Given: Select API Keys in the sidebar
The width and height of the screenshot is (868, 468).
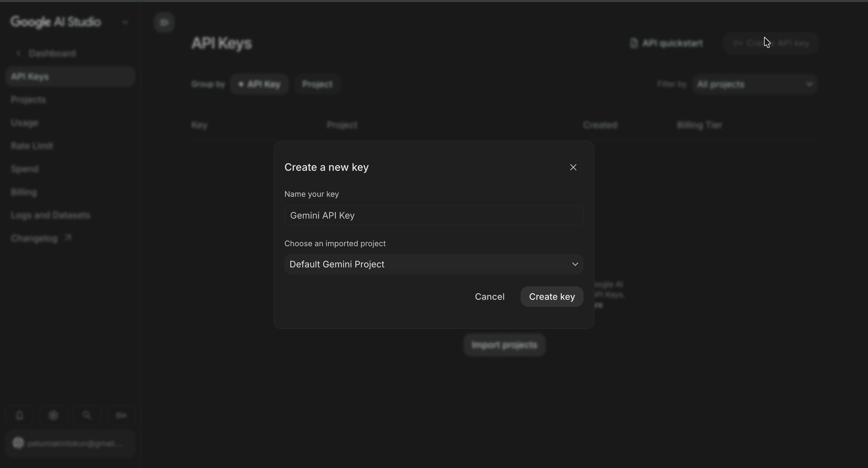Looking at the screenshot, I should 70,76.
